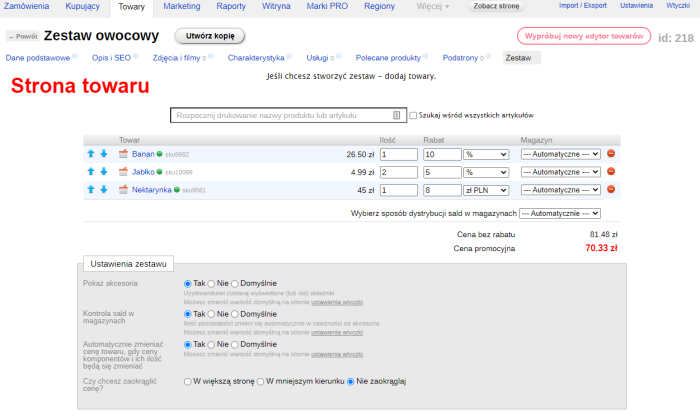Image resolution: width=700 pixels, height=420 pixels.
Task: Click the 'Utwórz kopię' button
Action: [x=210, y=36]
